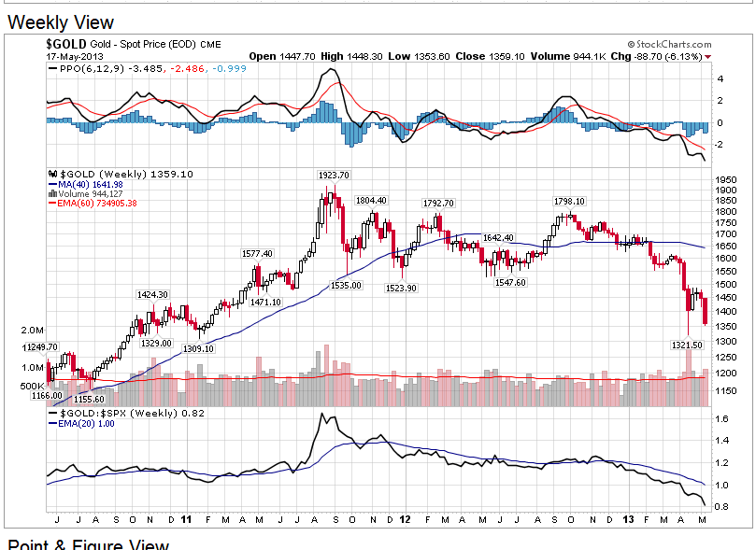Click the 13 year marker on time axis
The height and width of the screenshot is (550, 756).
(628, 520)
